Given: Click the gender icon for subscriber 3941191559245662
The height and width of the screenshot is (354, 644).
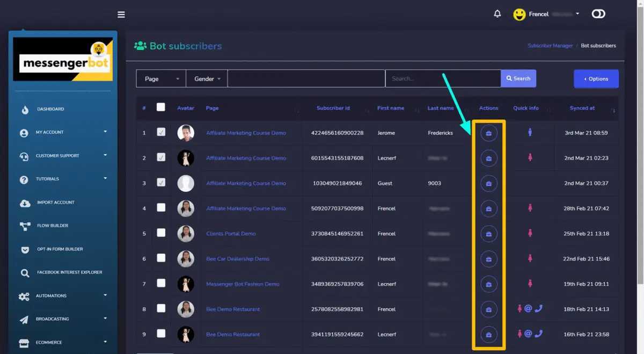Looking at the screenshot, I should coord(519,334).
